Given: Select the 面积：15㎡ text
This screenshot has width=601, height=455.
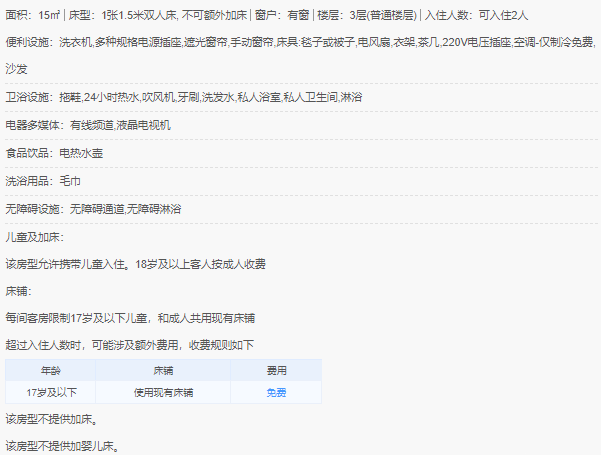Looking at the screenshot, I should (33, 15).
